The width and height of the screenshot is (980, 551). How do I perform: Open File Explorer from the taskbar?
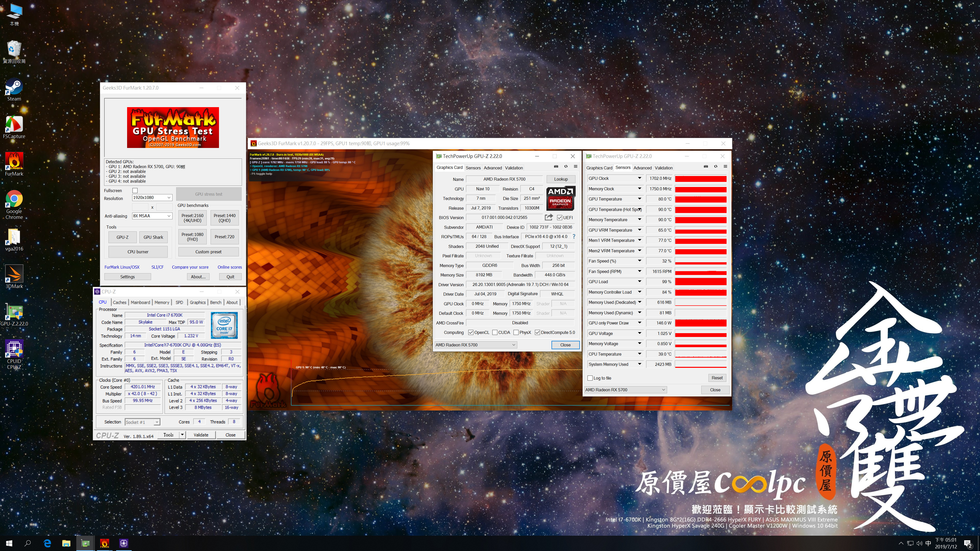(66, 543)
